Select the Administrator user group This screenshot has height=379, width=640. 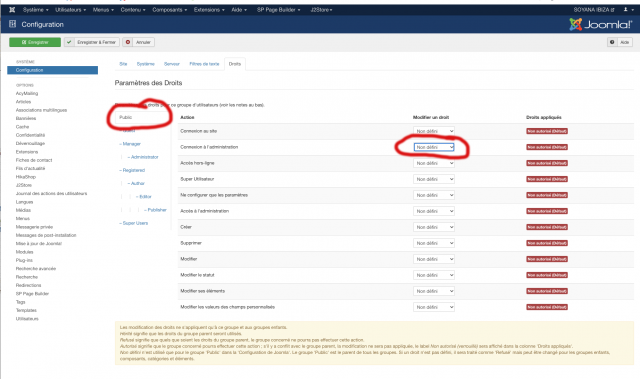(x=143, y=157)
